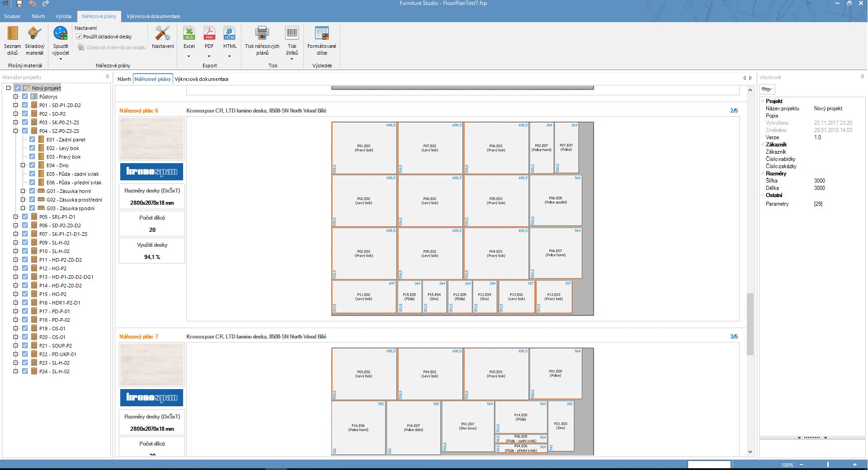Screen dimensions: 868x470
Task: Click the glasses icon in Vlastnosti panel
Action: coord(767,89)
